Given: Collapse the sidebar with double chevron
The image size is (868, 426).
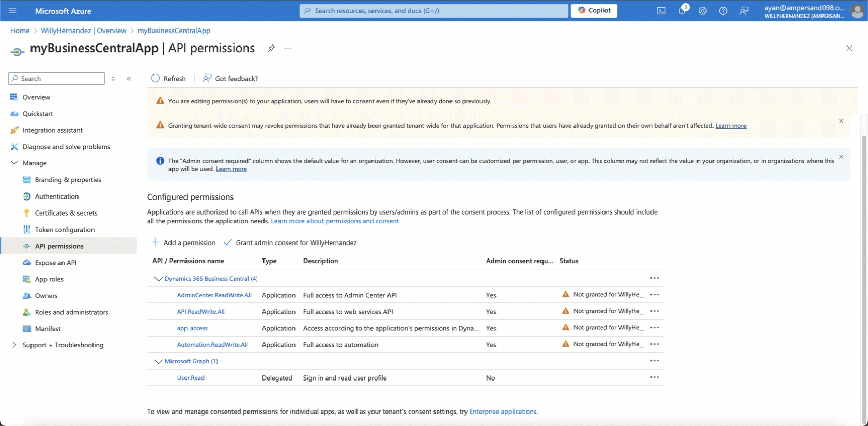Looking at the screenshot, I should tap(129, 79).
